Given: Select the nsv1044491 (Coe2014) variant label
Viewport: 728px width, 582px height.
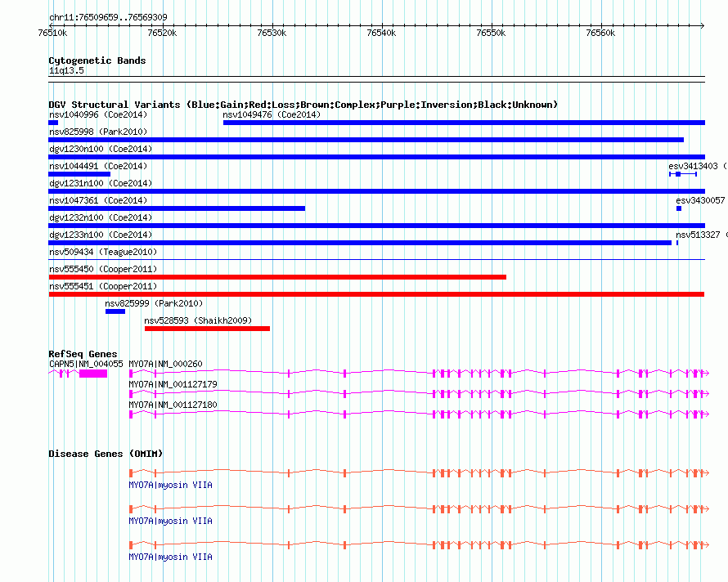Looking at the screenshot, I should click(98, 166).
